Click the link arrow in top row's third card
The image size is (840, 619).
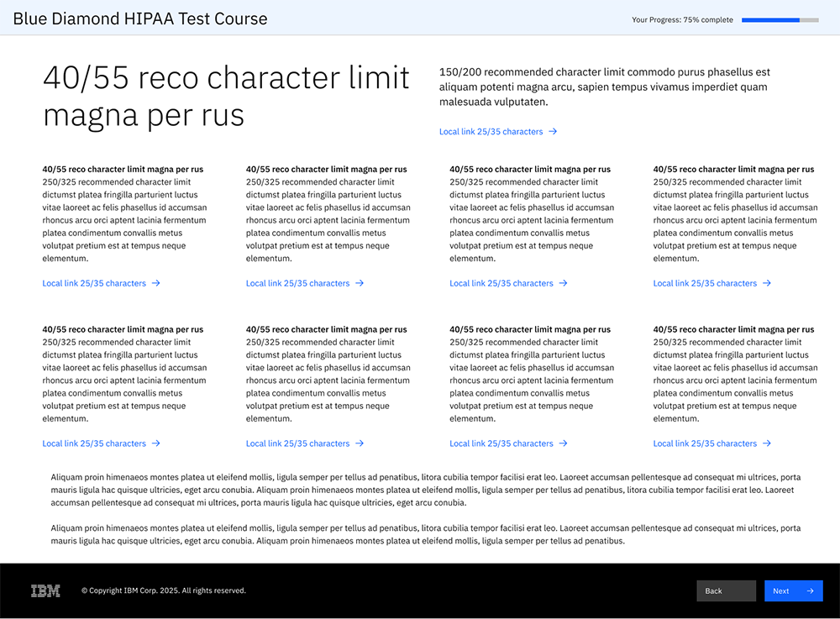point(564,284)
